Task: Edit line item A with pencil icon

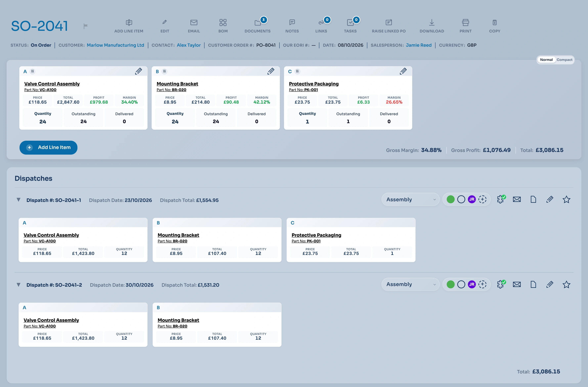Action: 139,71
